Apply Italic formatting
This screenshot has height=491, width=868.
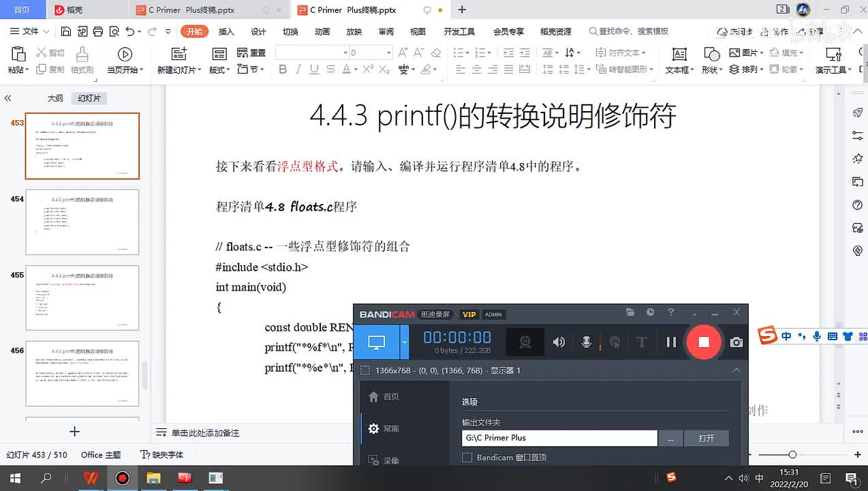click(x=298, y=69)
